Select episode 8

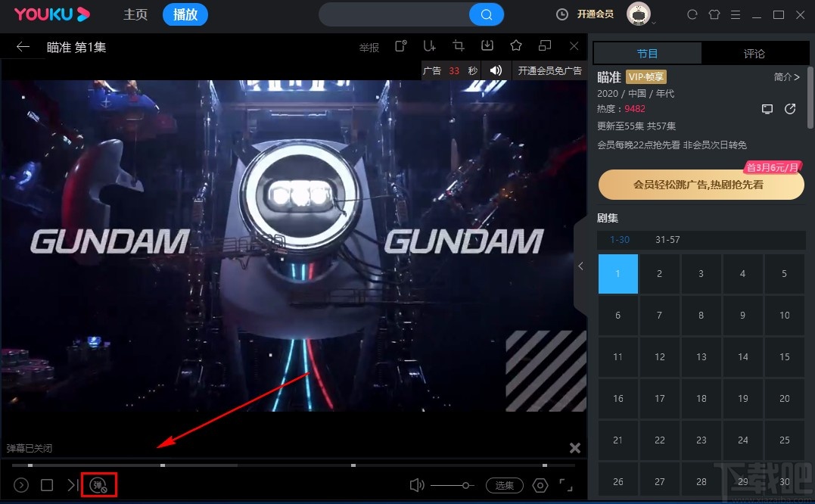701,316
